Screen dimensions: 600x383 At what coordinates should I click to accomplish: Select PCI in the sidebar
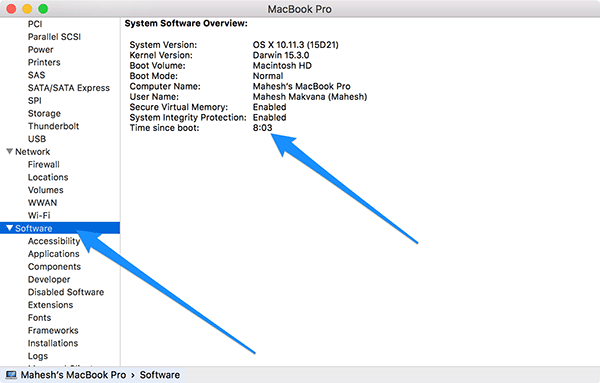35,24
